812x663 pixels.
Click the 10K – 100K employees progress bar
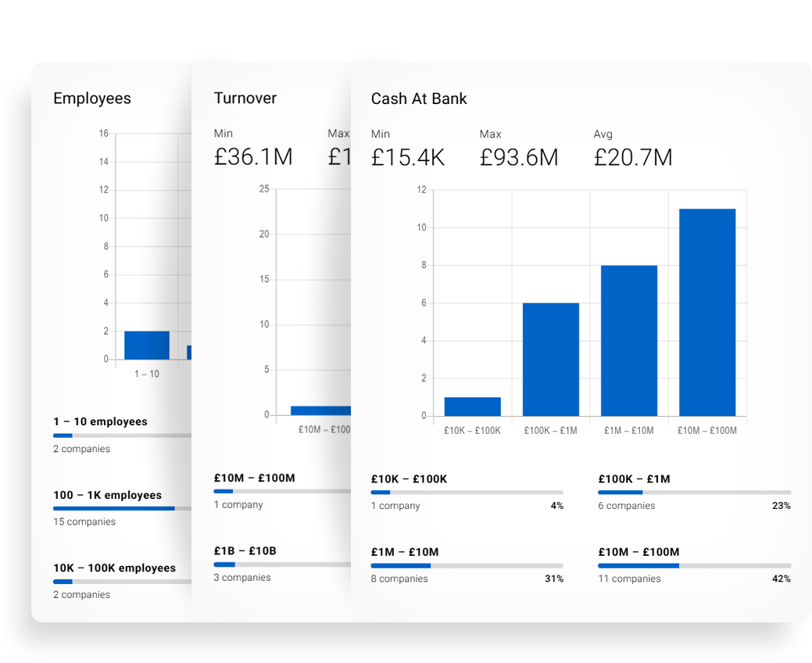122,582
